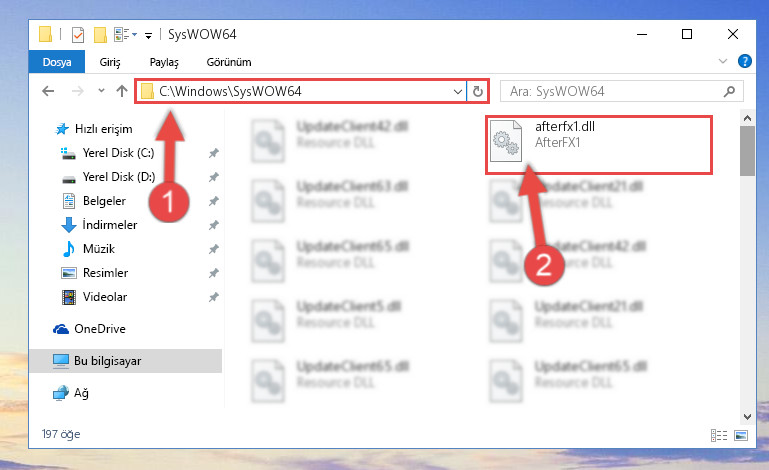
Task: Switch to details list view icon
Action: pos(719,435)
